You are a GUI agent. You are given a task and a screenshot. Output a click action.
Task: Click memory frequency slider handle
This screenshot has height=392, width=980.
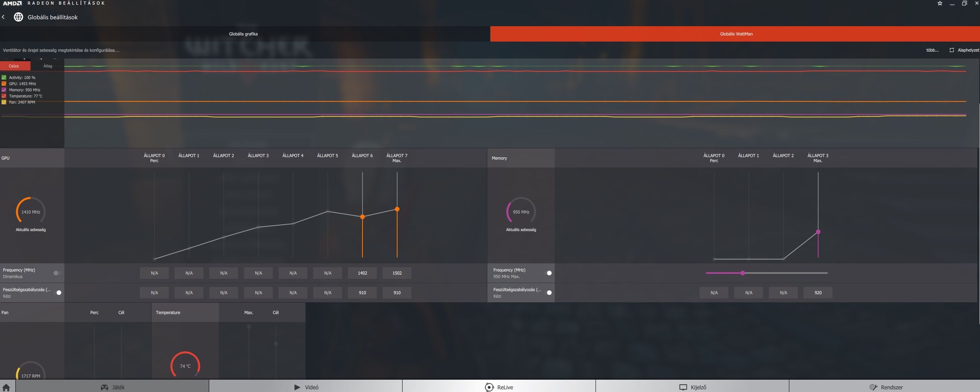point(742,273)
